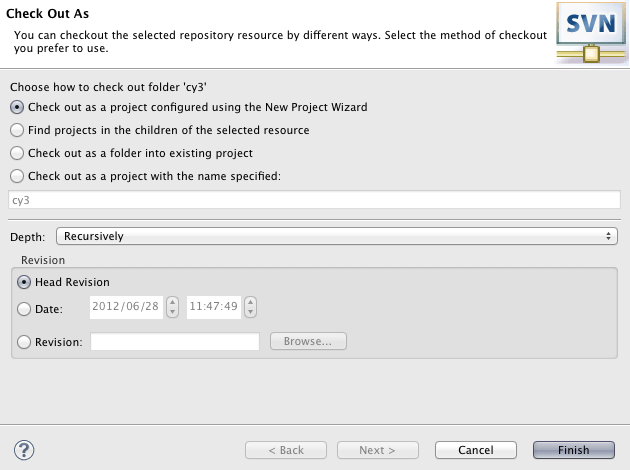Click the time stepper beside 11:47:49
The height and width of the screenshot is (470, 630).
click(x=250, y=307)
